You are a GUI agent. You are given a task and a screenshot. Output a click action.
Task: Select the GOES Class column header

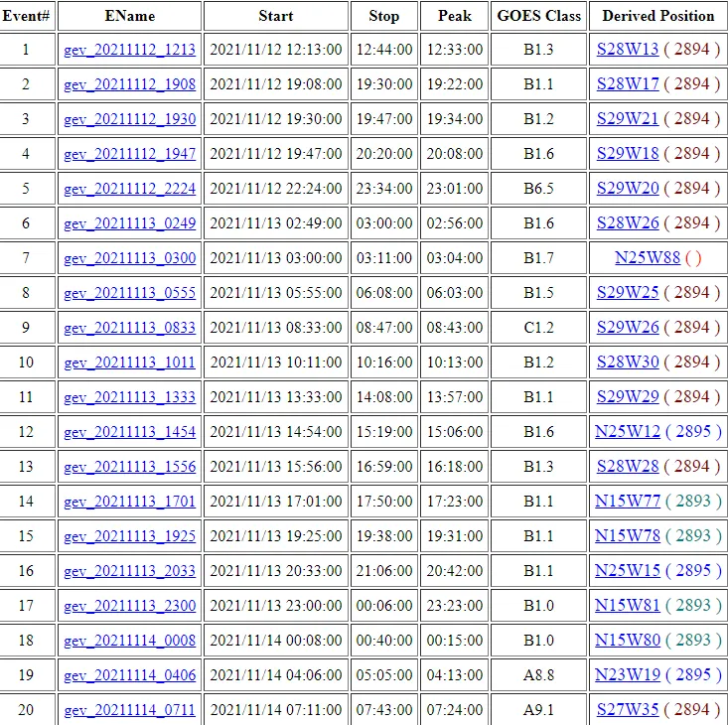tap(538, 16)
